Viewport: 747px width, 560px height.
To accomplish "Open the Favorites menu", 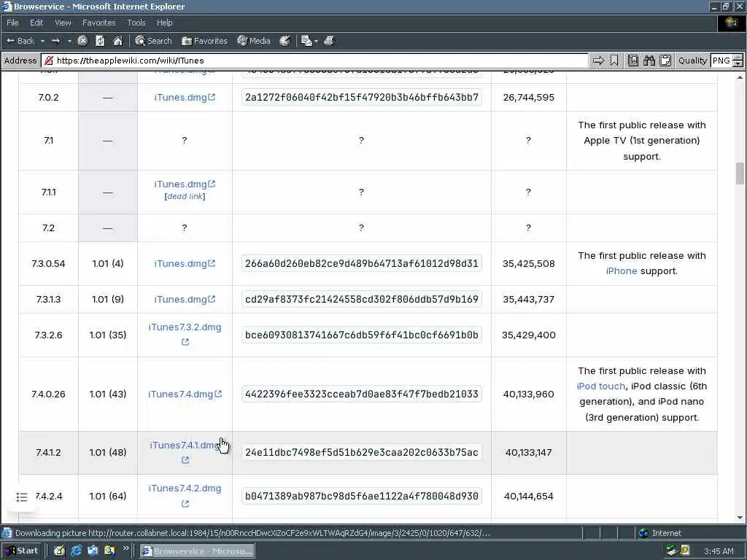I will click(x=98, y=23).
